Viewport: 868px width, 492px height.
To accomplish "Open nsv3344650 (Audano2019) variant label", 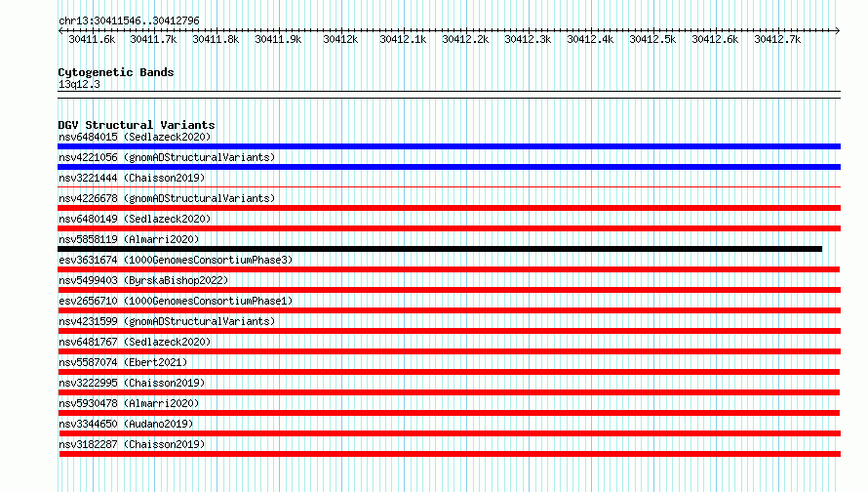I will tap(126, 424).
